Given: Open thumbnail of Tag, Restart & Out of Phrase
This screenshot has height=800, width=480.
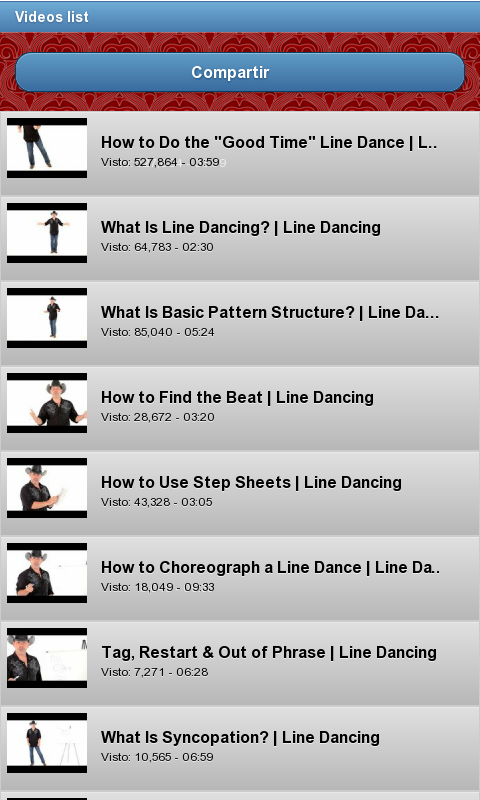Looking at the screenshot, I should (x=47, y=658).
